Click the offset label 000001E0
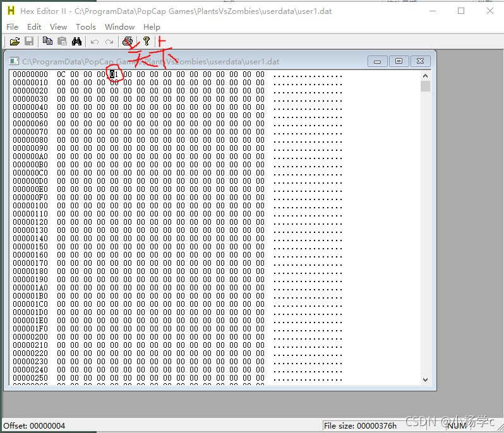504x433 pixels. click(30, 321)
